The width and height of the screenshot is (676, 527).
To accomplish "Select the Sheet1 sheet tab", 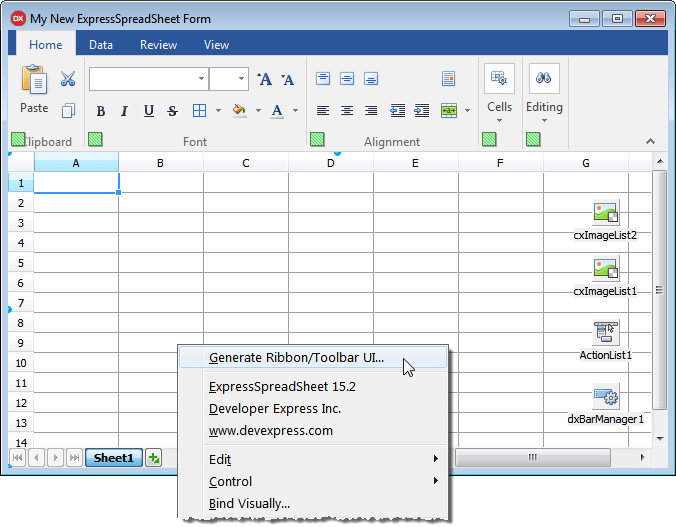I will pyautogui.click(x=114, y=458).
